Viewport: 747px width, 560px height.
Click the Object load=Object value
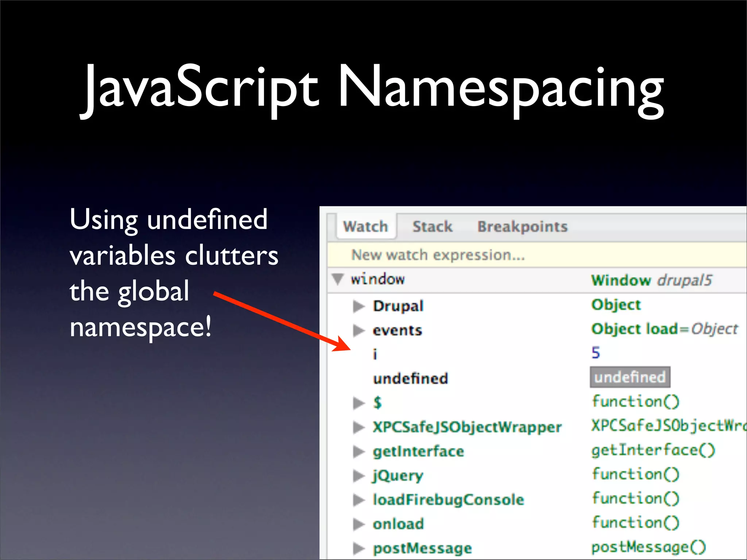click(665, 329)
